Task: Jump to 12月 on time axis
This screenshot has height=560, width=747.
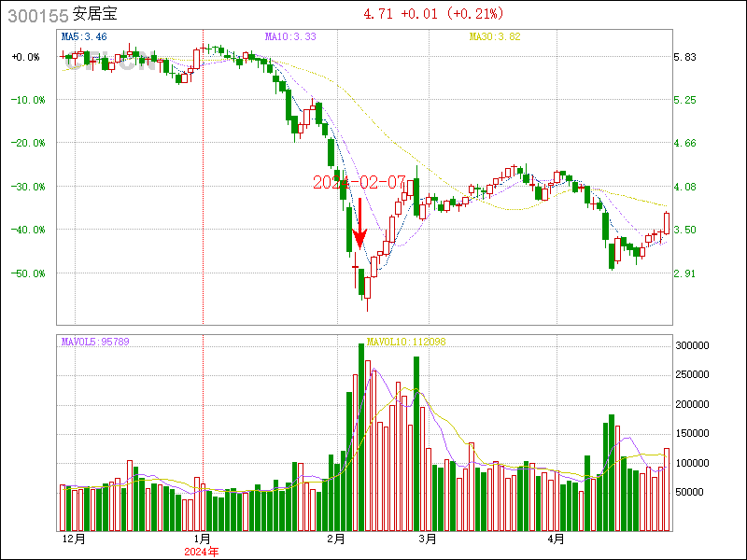Action: click(x=74, y=539)
